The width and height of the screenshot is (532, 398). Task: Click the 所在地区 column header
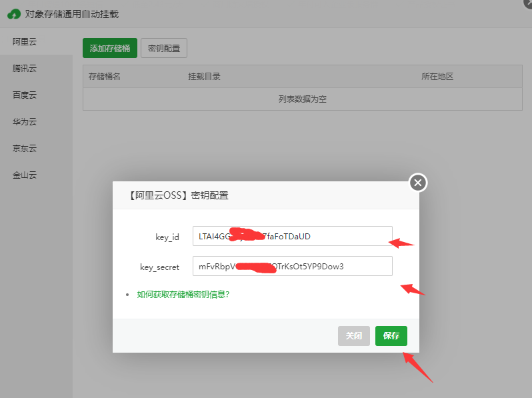[437, 77]
